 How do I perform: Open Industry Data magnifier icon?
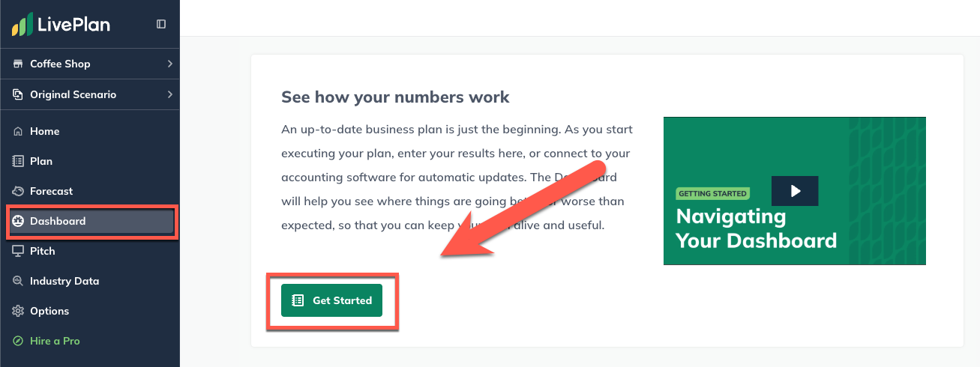18,281
